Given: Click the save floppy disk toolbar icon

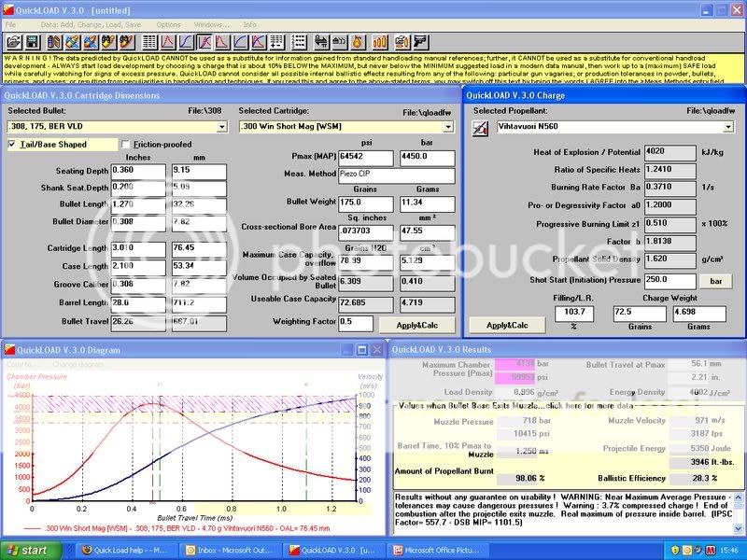Looking at the screenshot, I should point(32,42).
